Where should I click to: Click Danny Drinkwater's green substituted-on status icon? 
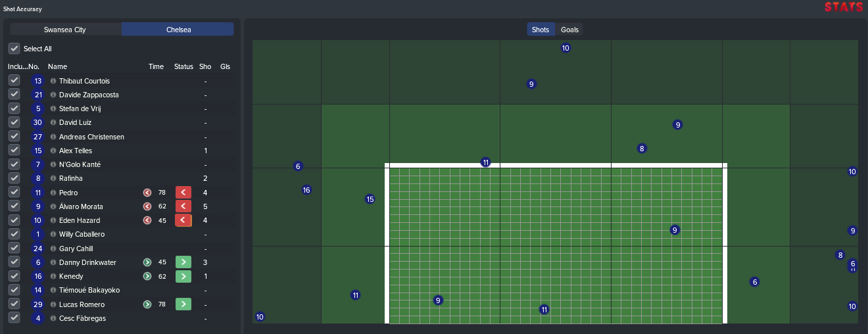tap(183, 262)
